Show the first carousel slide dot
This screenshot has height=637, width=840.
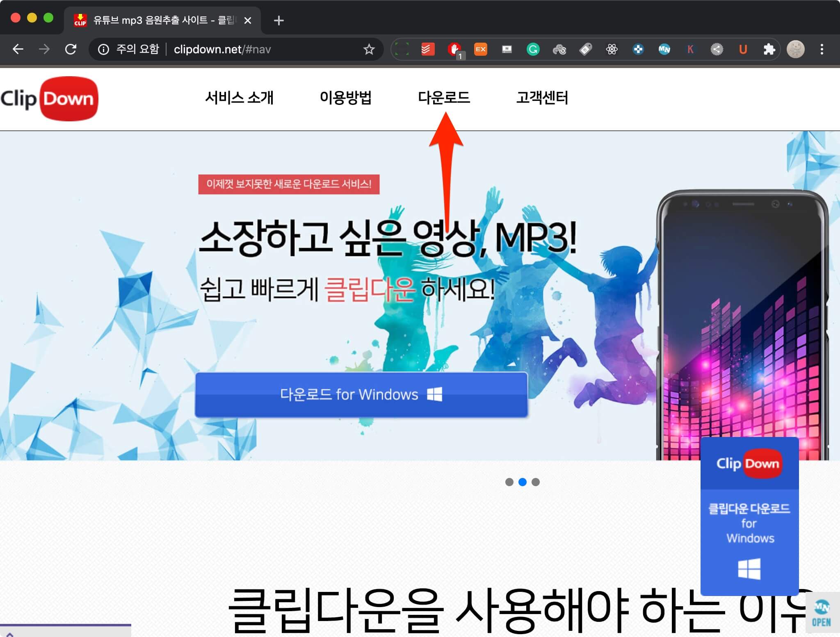509,482
